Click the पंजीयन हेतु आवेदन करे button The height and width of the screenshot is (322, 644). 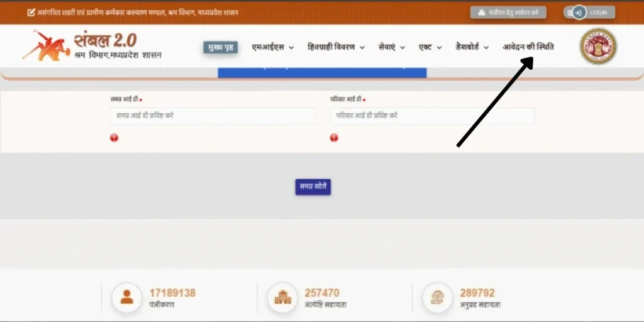tap(508, 13)
